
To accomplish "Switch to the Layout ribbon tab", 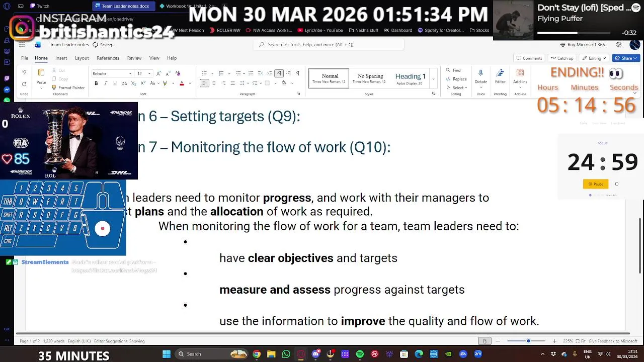I will [x=82, y=58].
